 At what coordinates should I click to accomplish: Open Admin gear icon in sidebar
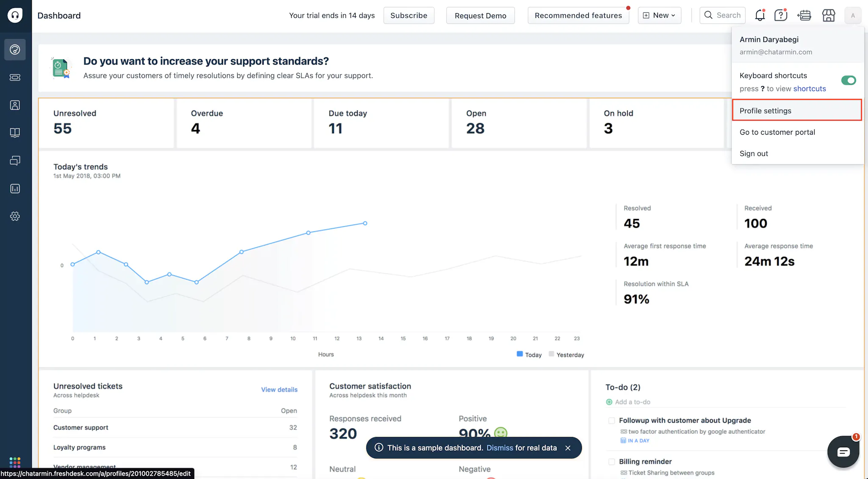pos(15,216)
